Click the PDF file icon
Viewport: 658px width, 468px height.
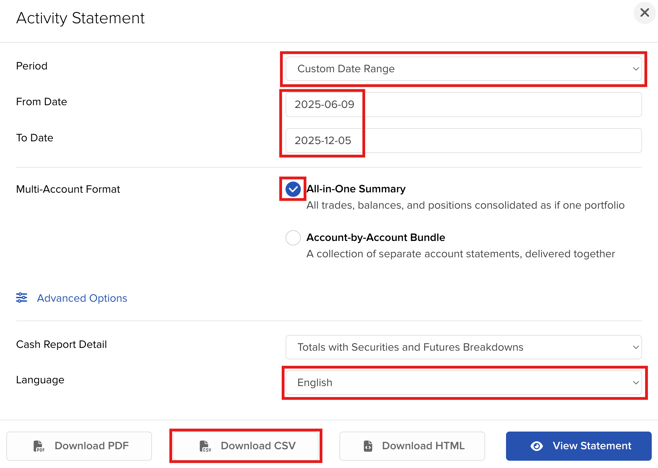coord(39,446)
